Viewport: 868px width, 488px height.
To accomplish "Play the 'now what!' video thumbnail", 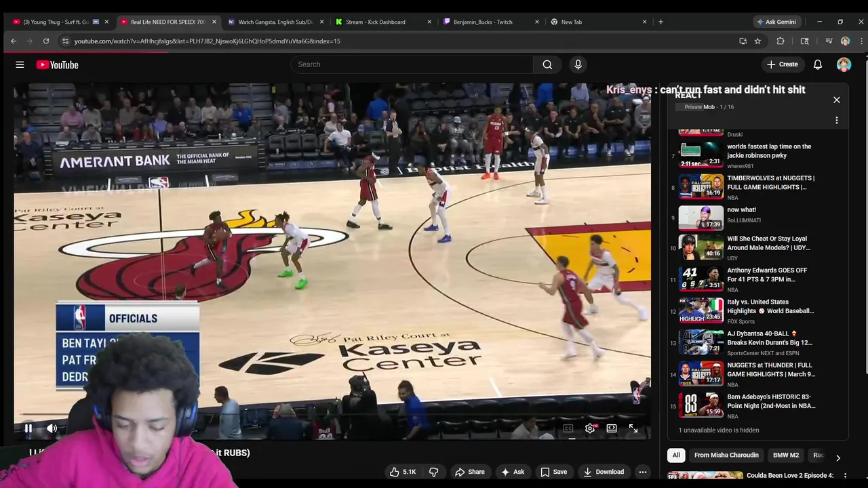I will pyautogui.click(x=702, y=218).
